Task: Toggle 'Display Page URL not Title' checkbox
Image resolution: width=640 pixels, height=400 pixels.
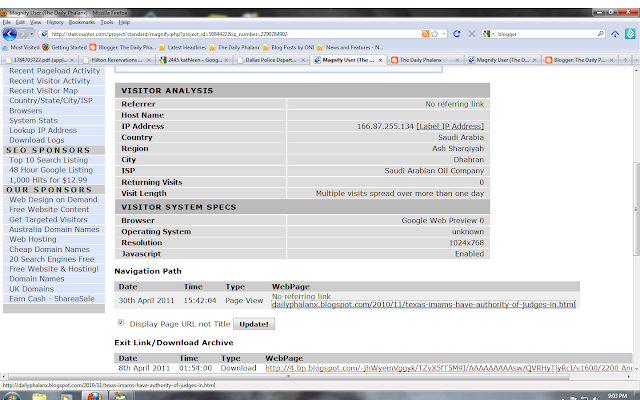Action: 121,322
